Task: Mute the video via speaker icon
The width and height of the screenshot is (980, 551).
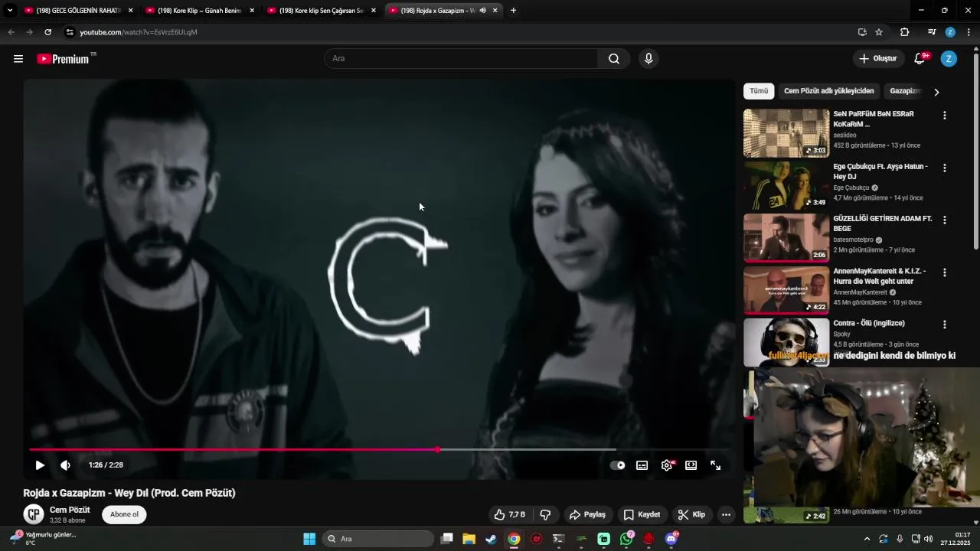Action: point(66,465)
